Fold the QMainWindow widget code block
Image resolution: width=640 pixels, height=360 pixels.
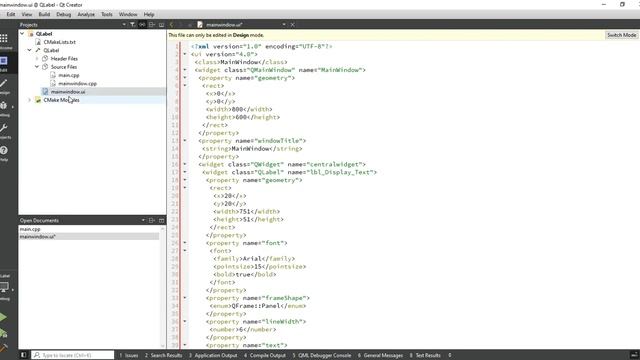(x=185, y=70)
